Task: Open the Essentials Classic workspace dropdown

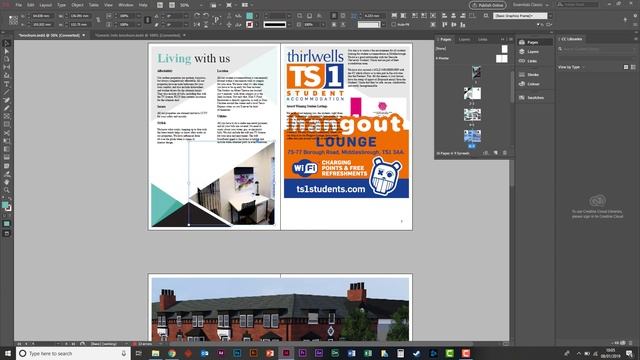Action: (531, 5)
